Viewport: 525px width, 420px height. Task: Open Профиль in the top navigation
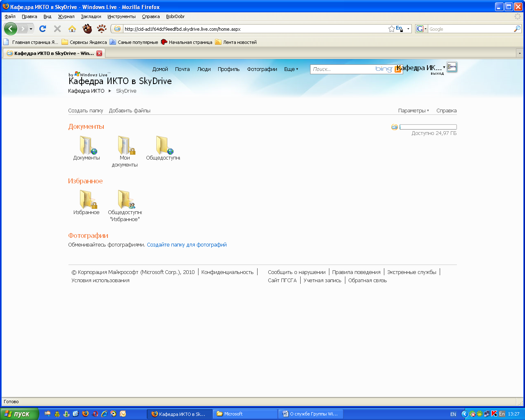tap(228, 69)
